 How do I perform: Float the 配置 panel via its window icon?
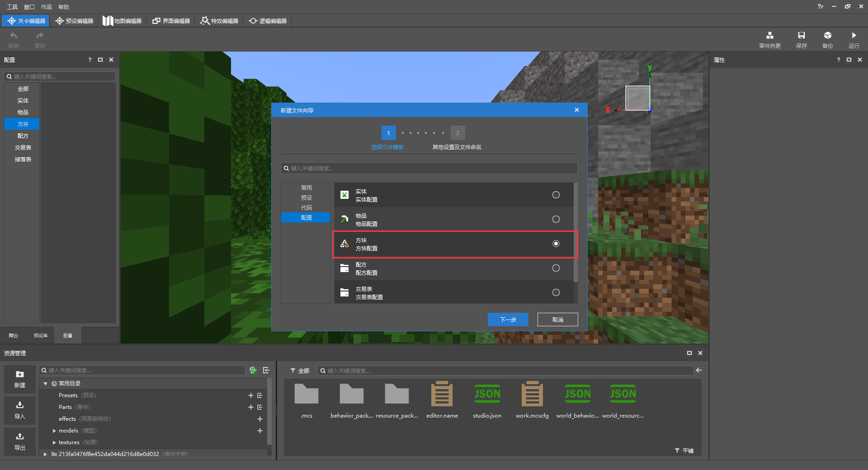tap(100, 60)
